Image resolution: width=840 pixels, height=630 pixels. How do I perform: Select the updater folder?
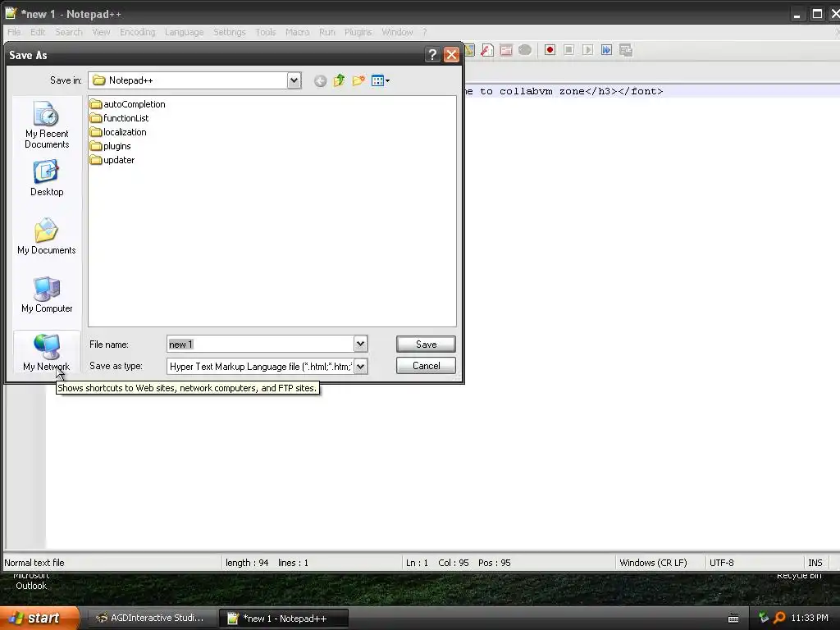[x=112, y=160]
